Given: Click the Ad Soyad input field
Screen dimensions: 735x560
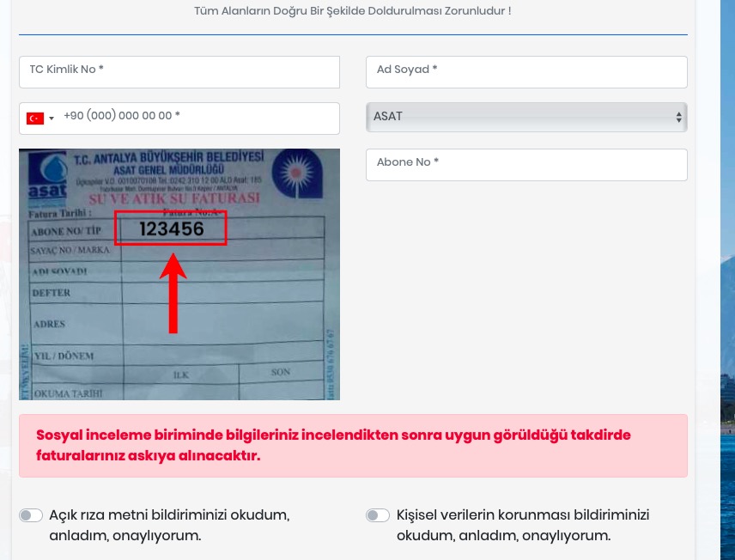Looking at the screenshot, I should [526, 71].
